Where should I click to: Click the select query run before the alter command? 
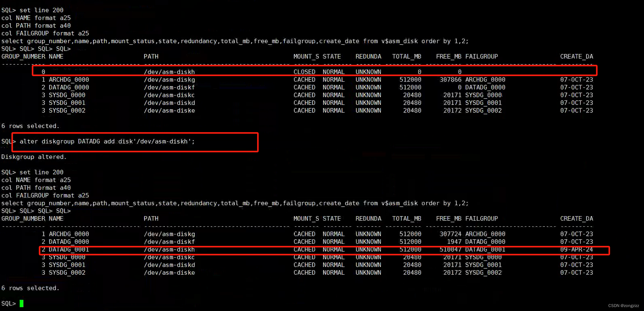[x=235, y=41]
